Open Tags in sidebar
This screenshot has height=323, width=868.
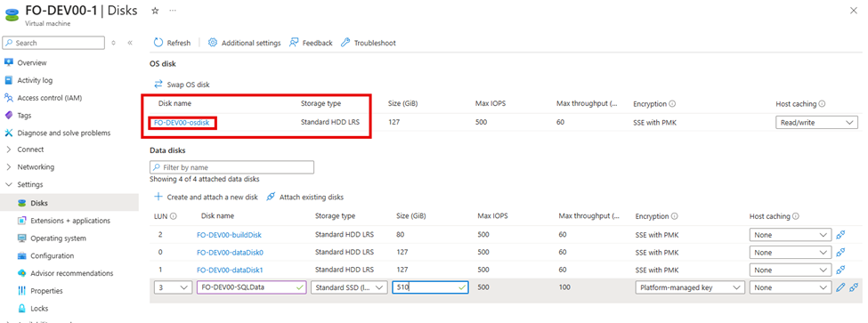(x=24, y=116)
